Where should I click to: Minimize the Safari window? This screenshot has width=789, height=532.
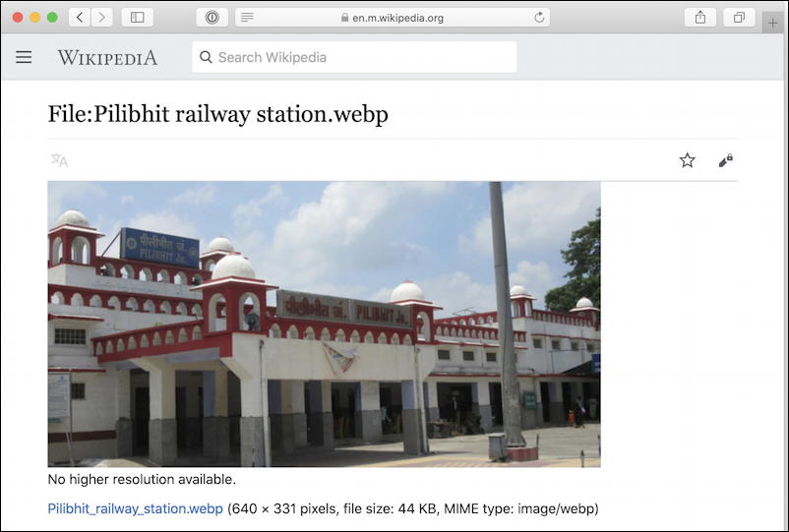(x=34, y=18)
